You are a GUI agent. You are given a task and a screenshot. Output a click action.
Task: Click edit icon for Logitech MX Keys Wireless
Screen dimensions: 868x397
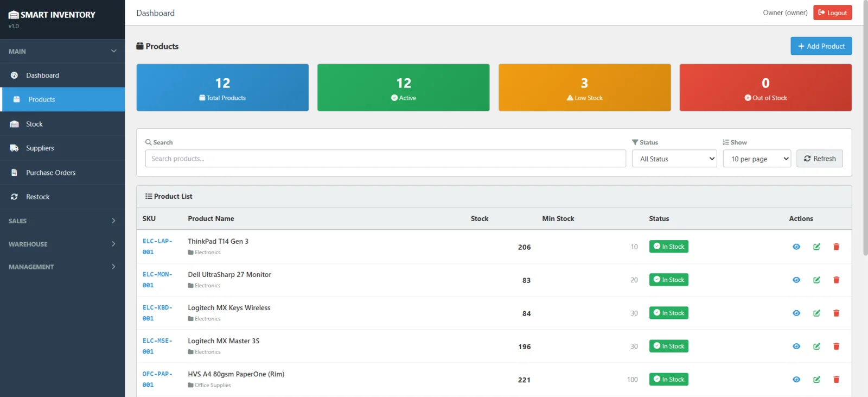click(816, 313)
